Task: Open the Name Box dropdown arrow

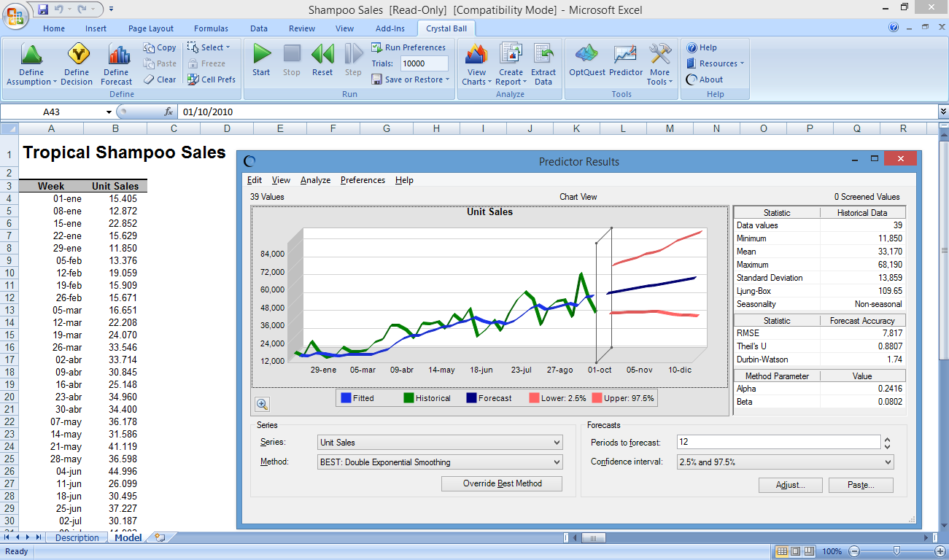Action: [x=109, y=112]
